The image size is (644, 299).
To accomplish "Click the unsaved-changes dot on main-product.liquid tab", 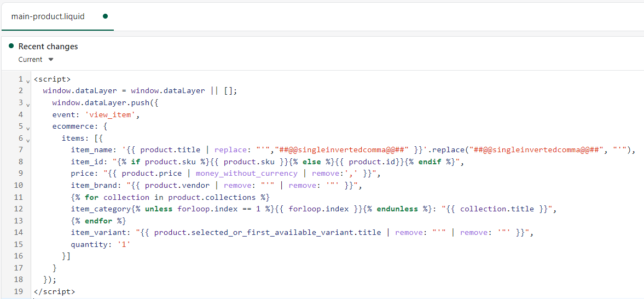I will coord(105,16).
